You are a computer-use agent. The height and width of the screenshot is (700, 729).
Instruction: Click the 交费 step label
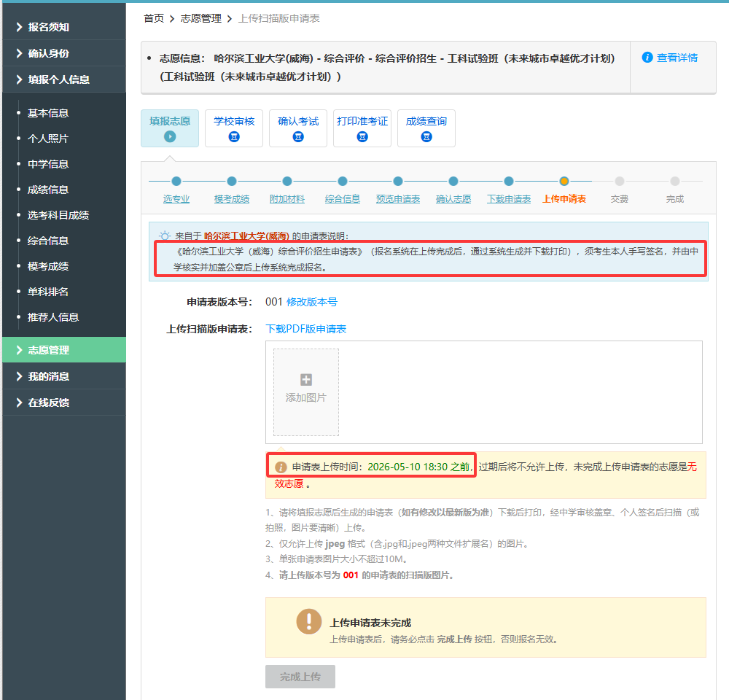[x=619, y=199]
